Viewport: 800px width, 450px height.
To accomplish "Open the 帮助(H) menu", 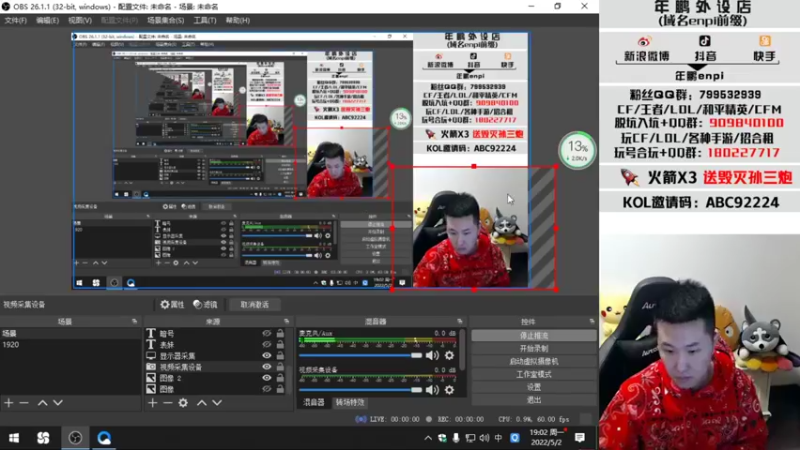I will pos(237,20).
